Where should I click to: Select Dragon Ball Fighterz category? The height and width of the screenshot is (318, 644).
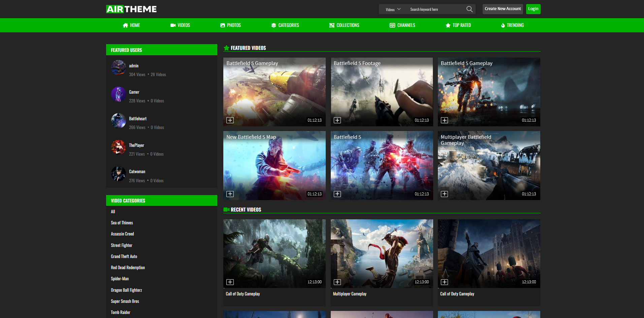click(126, 290)
